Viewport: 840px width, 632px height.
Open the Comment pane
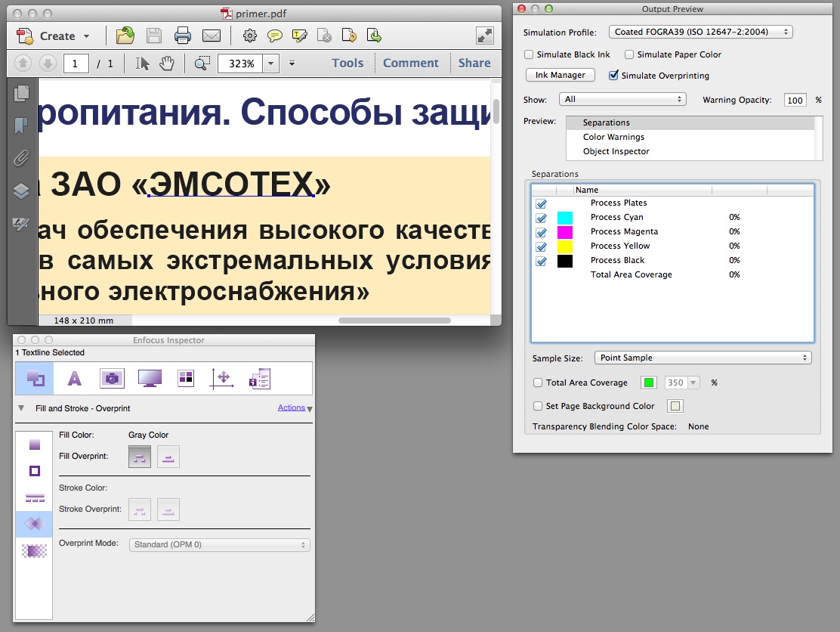click(411, 63)
